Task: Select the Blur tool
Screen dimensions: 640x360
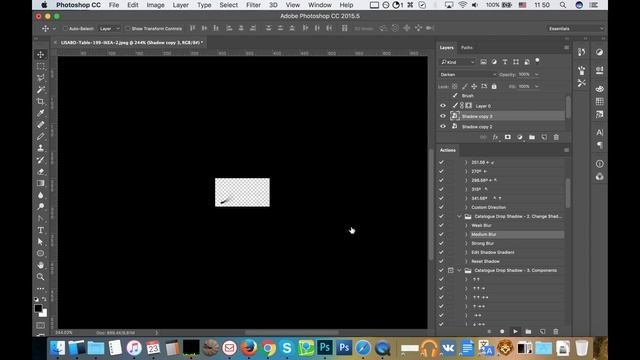Action: click(40, 195)
